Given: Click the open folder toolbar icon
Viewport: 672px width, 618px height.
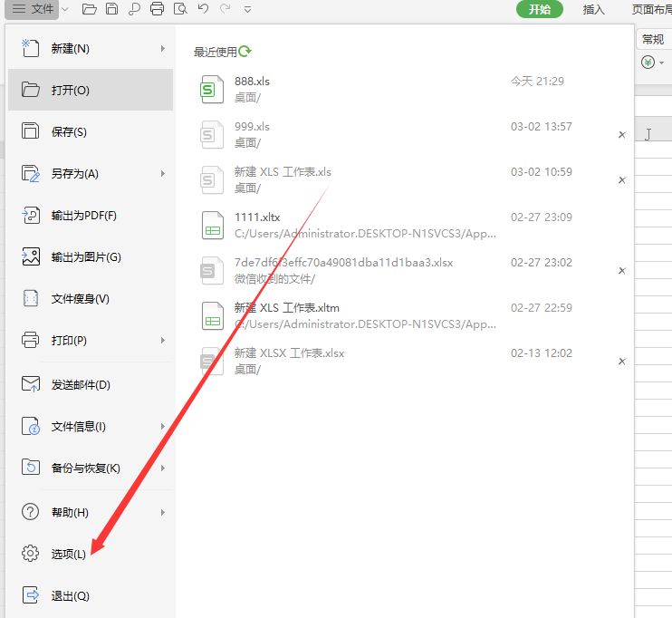Looking at the screenshot, I should point(89,9).
